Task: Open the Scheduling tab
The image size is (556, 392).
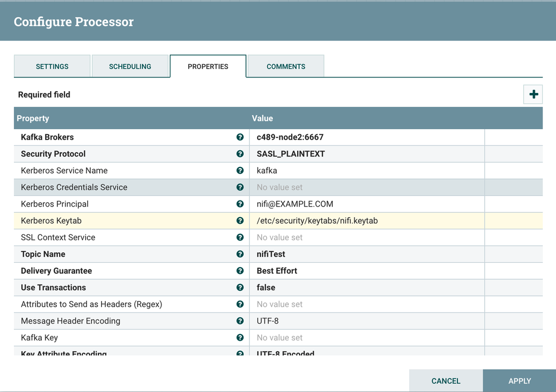Action: (x=130, y=66)
